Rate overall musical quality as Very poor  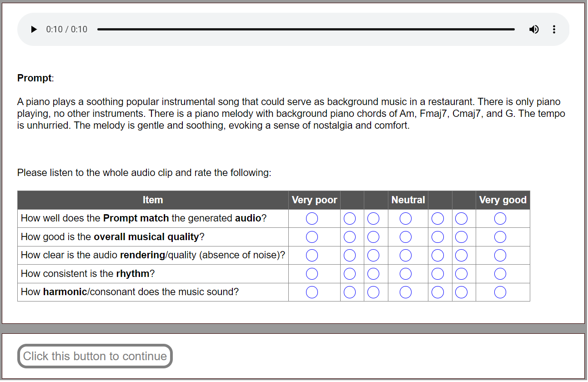coord(312,237)
